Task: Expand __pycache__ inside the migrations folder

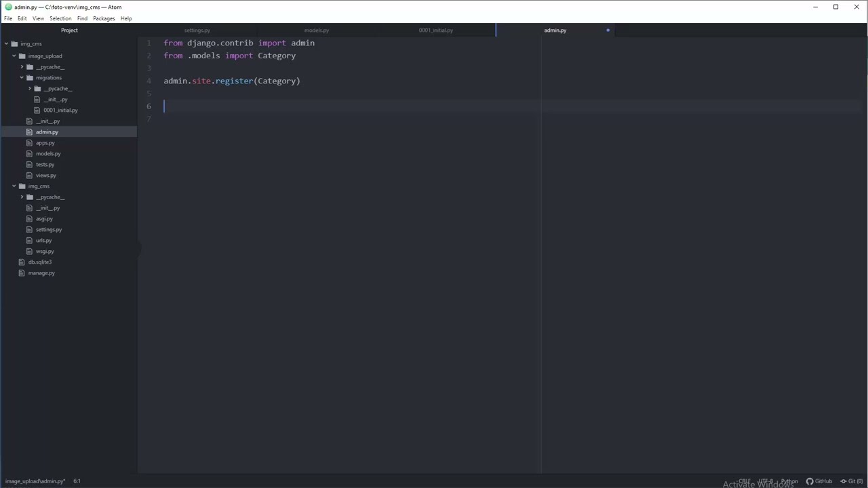Action: 29,88
